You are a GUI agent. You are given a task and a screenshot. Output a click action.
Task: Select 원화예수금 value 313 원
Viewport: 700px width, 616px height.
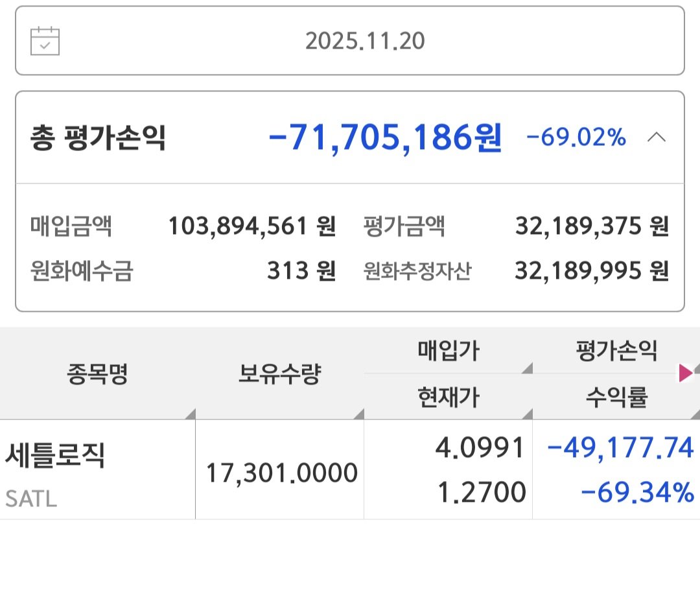click(x=301, y=270)
